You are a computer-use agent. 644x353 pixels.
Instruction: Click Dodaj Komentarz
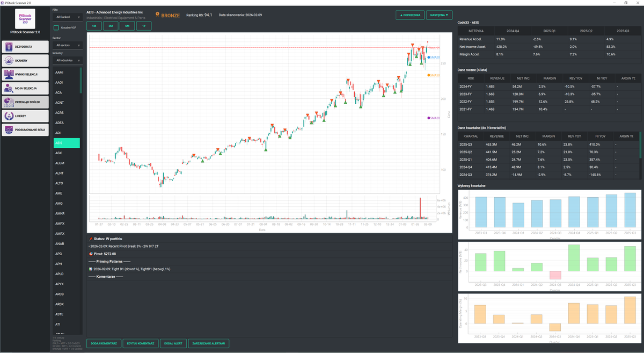tap(104, 343)
